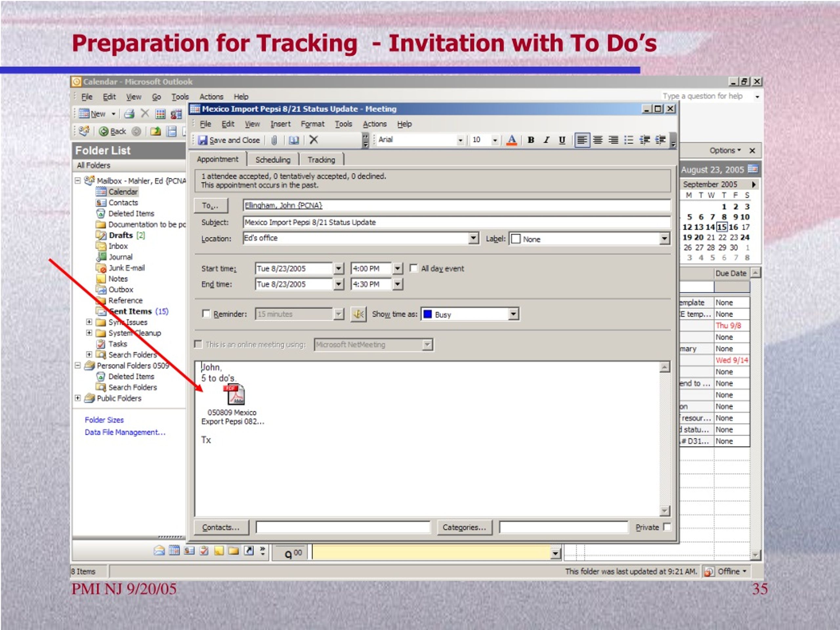840x630 pixels.
Task: Click the Print icon in Outlook toolbar
Action: [x=129, y=114]
